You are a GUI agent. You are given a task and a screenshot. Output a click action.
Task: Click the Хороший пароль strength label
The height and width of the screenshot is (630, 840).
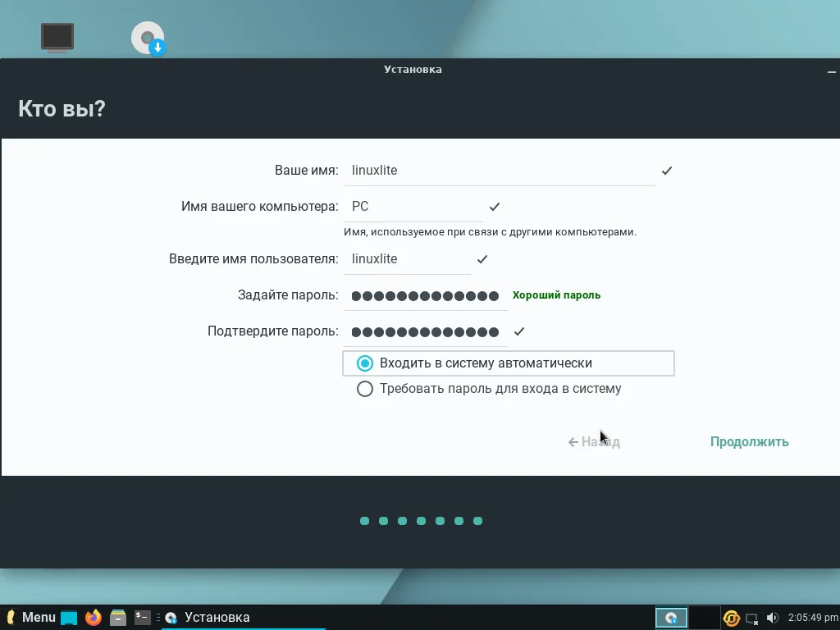(556, 294)
